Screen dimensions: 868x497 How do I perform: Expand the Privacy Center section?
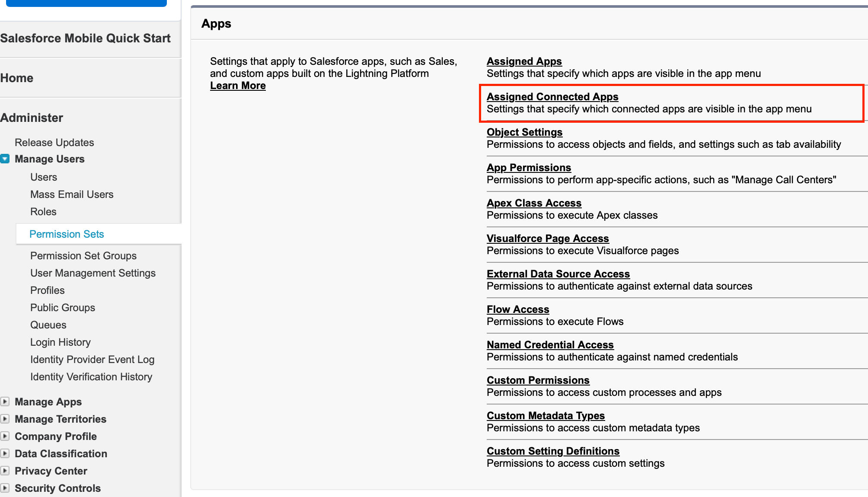5,471
